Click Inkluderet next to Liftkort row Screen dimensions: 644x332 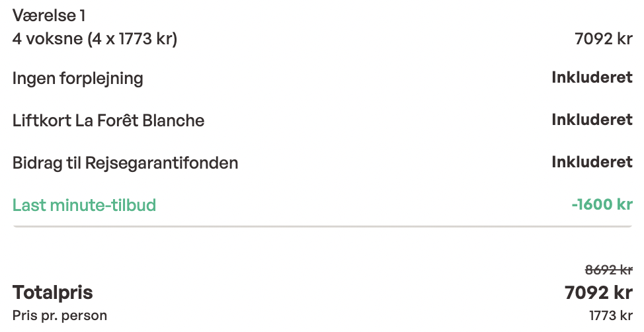pos(592,120)
